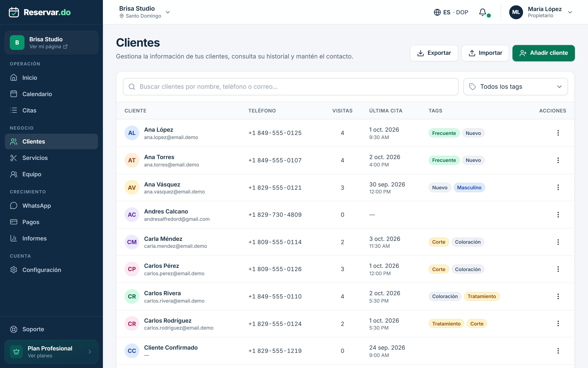This screenshot has width=588, height=368.
Task: Click the email andresalfredord@gmail.com
Action: (x=177, y=219)
